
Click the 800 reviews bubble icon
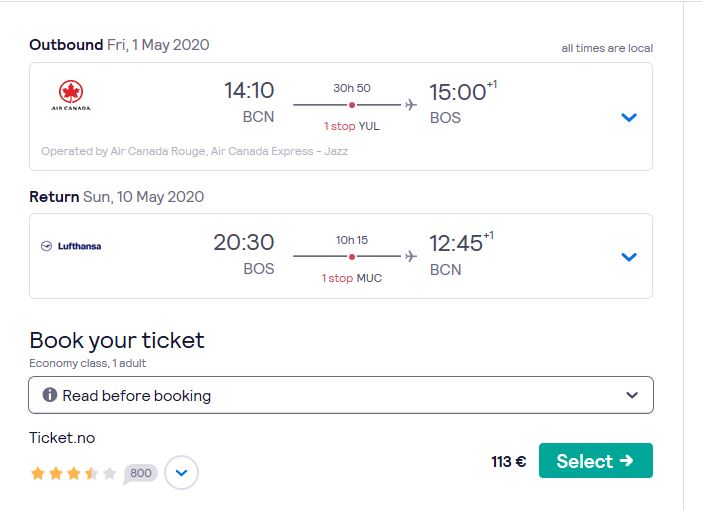point(140,473)
